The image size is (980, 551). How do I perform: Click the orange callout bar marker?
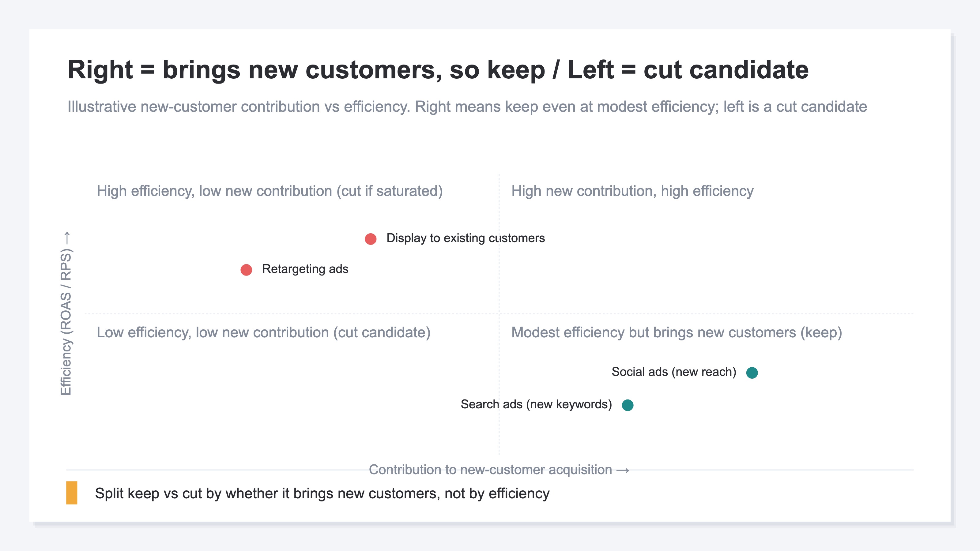click(72, 493)
